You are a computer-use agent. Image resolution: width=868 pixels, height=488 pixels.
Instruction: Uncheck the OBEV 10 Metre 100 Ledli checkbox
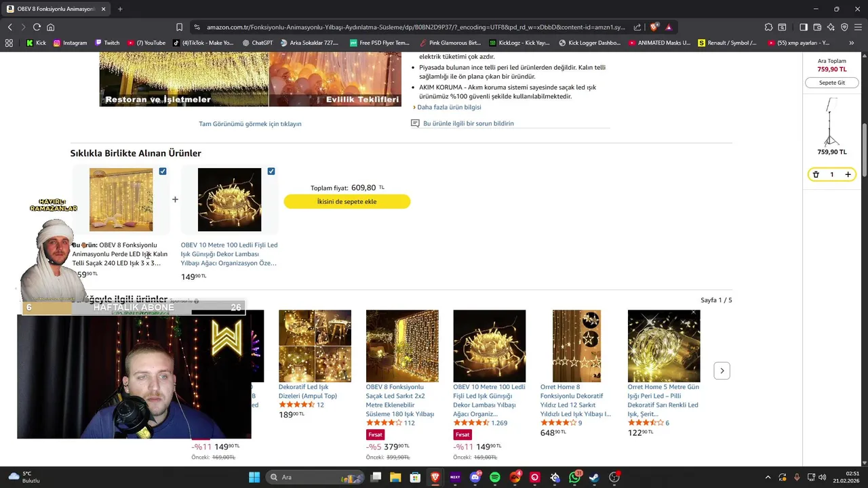click(x=271, y=171)
